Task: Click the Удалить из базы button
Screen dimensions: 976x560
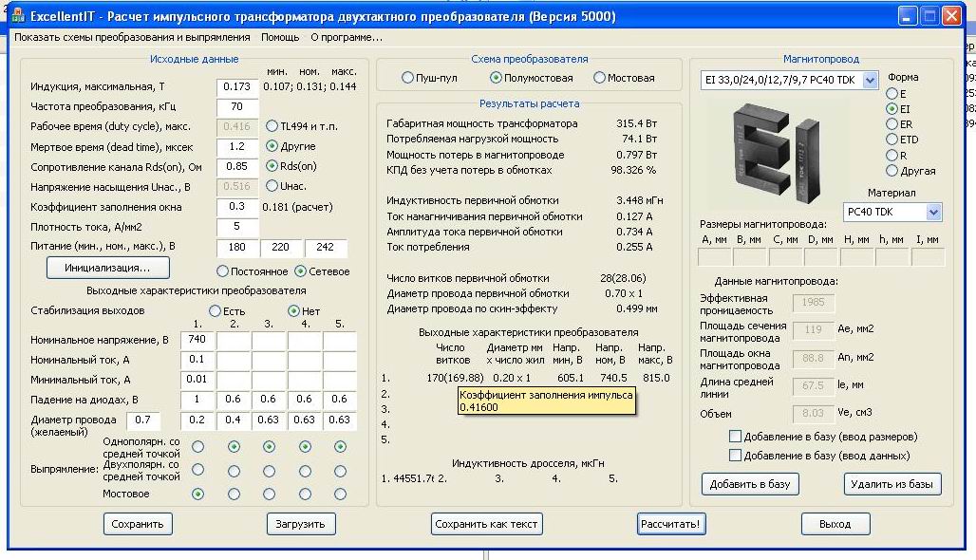Action: (x=892, y=484)
